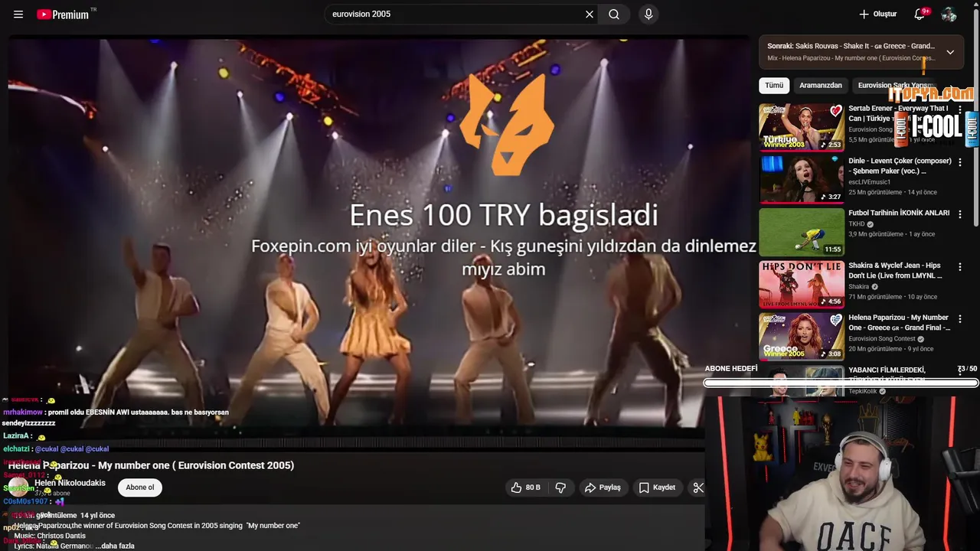This screenshot has height=551, width=980.
Task: Select the Aramanızdan filter chip
Action: [821, 86]
